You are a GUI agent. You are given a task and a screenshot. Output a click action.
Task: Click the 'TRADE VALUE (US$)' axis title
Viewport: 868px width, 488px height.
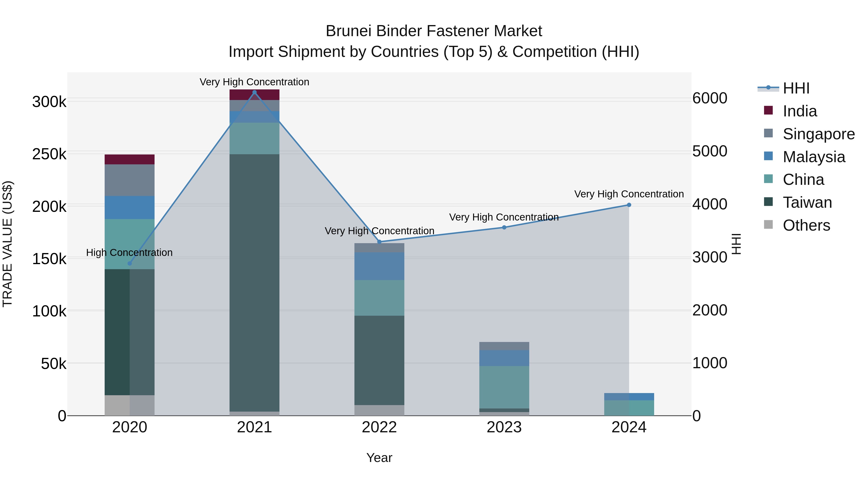[x=7, y=244]
